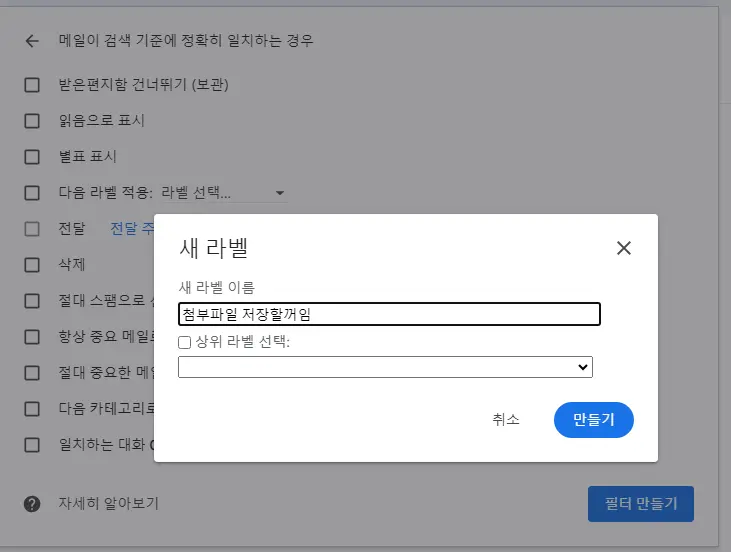Enable 읽음으로 표시 checkbox

tap(32, 121)
